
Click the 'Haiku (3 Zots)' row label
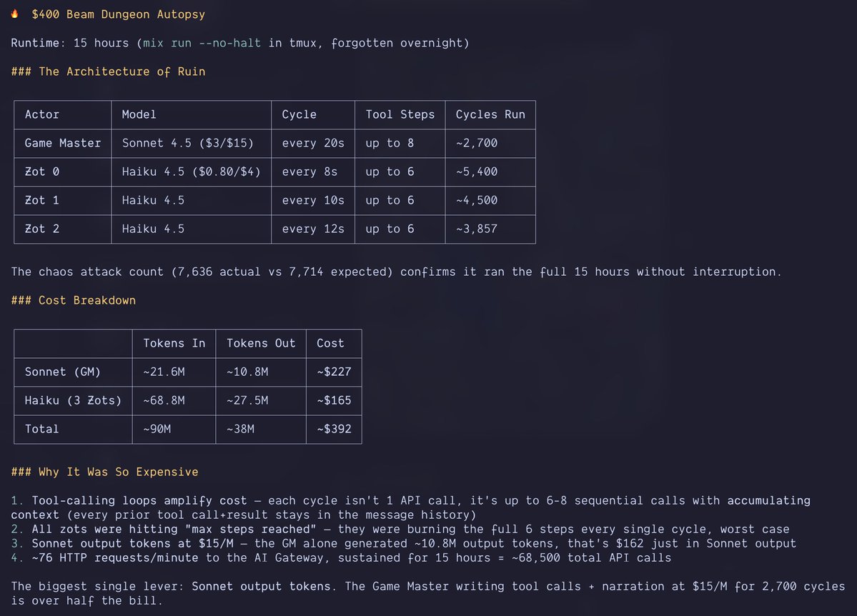coord(73,400)
